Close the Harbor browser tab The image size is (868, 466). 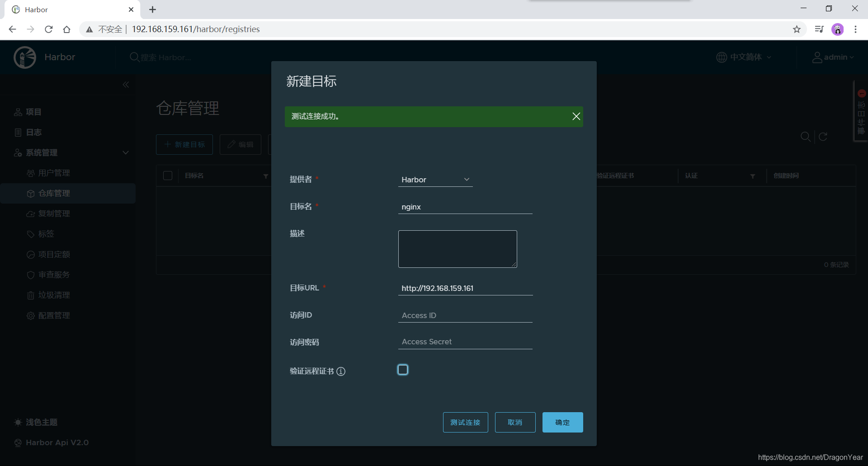click(131, 10)
